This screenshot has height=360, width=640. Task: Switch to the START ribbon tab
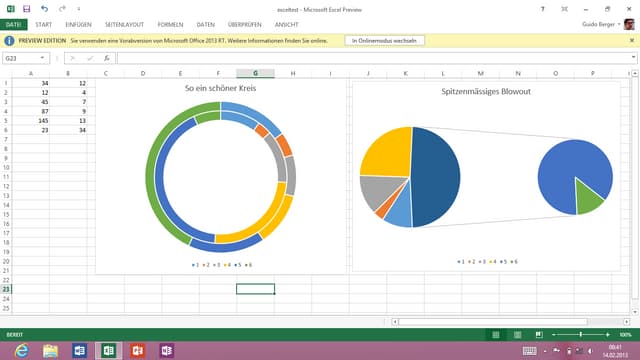(43, 24)
